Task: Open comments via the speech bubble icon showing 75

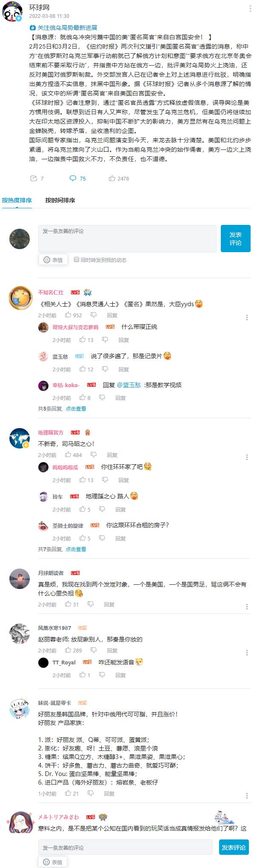Action: coord(73,178)
